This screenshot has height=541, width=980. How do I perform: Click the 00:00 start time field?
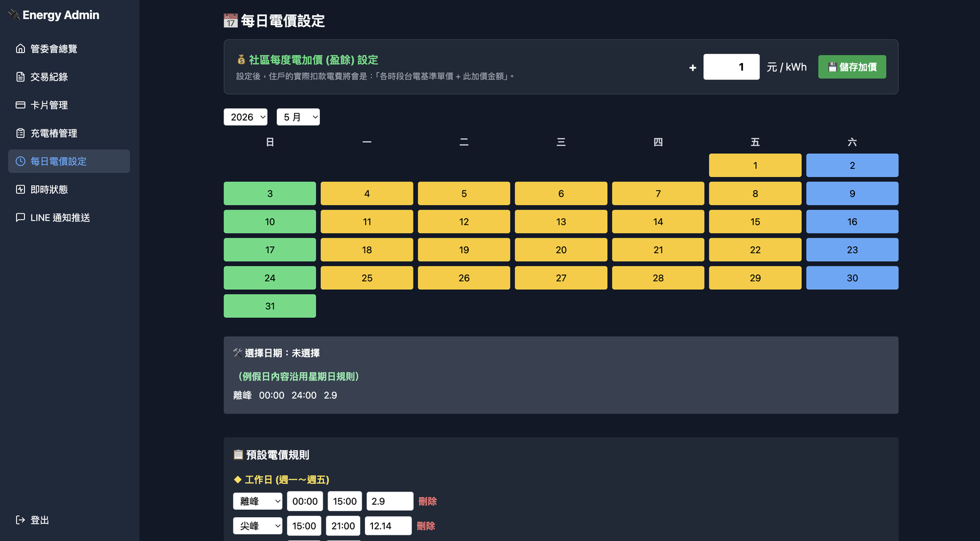tap(305, 501)
